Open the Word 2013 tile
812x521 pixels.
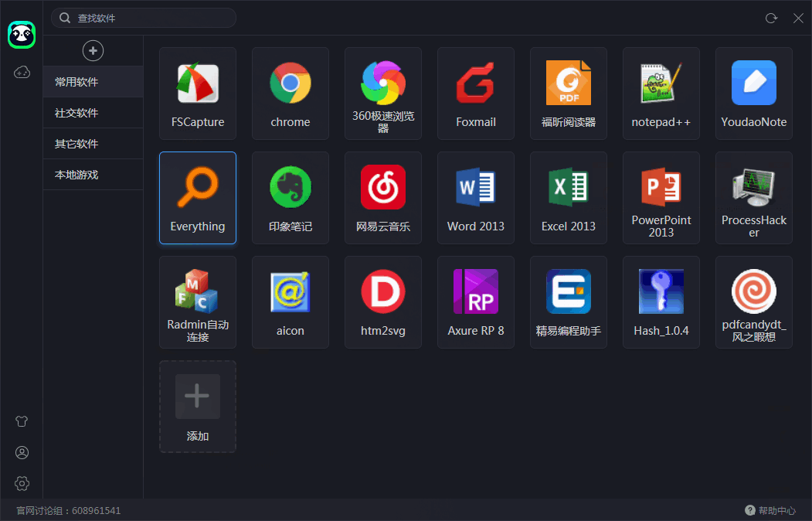pyautogui.click(x=475, y=198)
